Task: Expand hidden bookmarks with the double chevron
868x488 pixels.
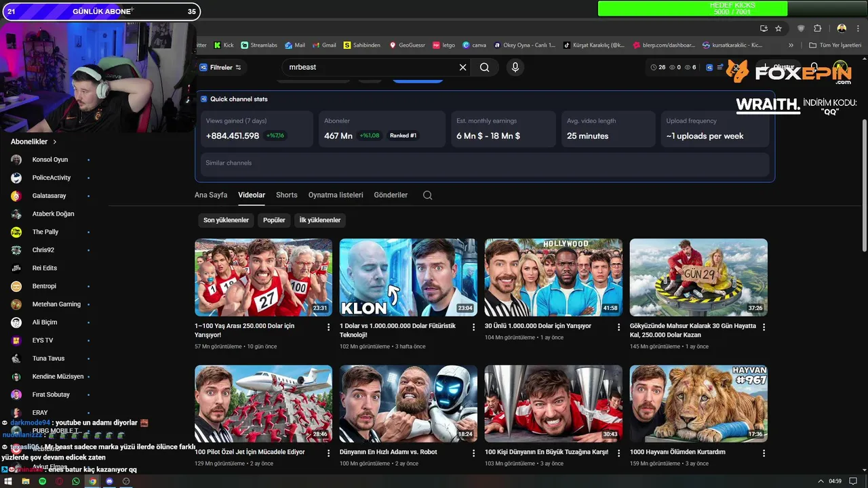Action: pyautogui.click(x=791, y=45)
